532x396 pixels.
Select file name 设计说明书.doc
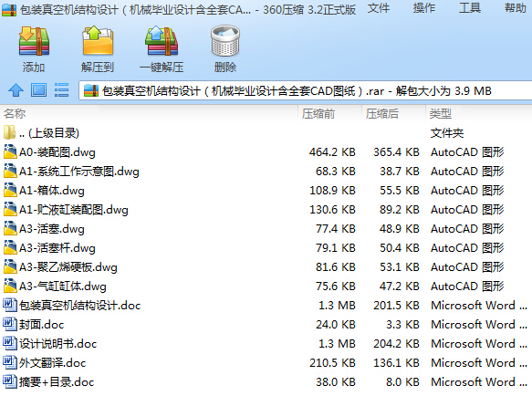[58, 344]
